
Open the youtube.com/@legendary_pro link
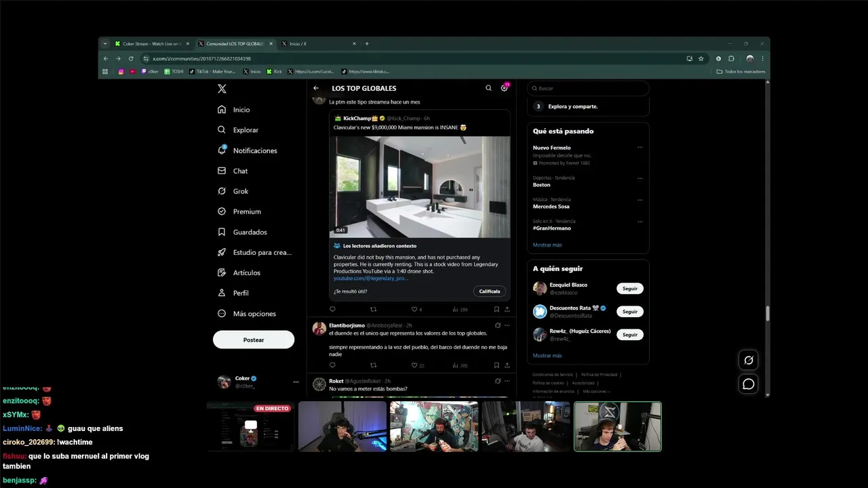tap(371, 278)
